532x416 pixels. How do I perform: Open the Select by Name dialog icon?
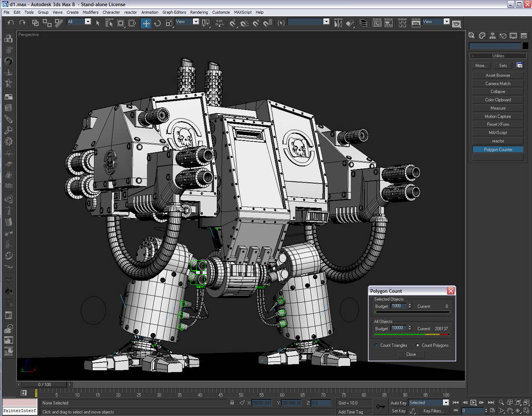click(x=109, y=23)
